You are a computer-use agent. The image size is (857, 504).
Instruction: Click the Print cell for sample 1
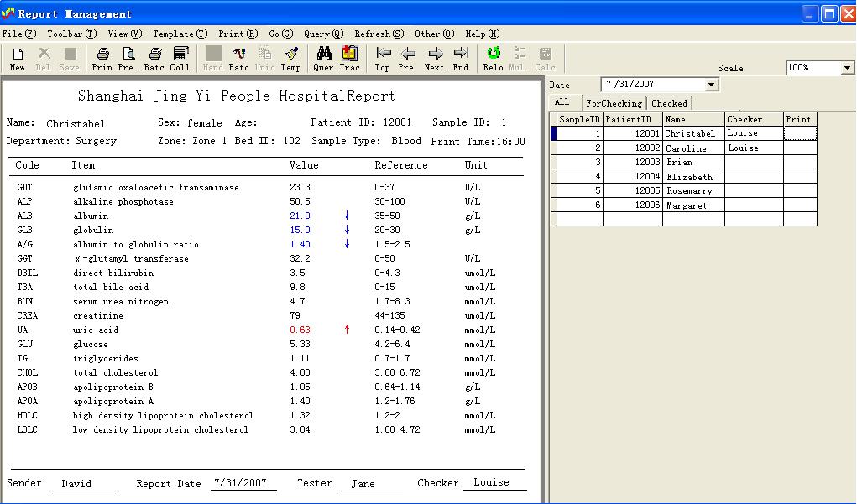click(x=799, y=133)
